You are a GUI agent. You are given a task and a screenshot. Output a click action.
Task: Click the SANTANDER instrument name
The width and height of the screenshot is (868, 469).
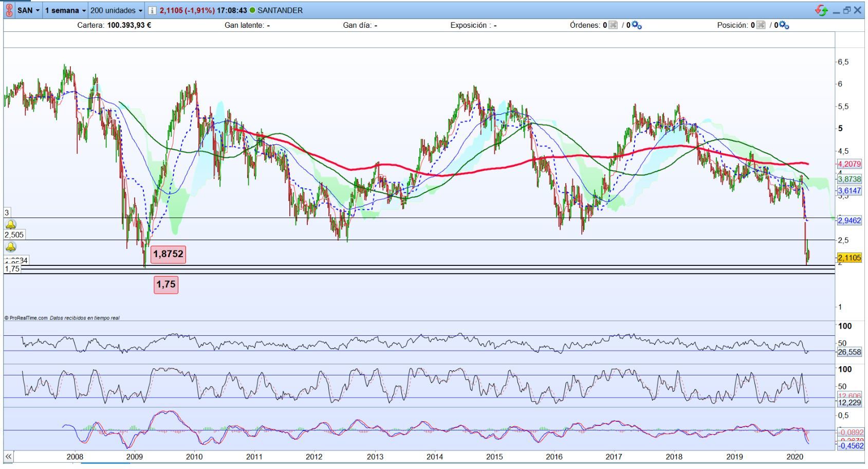(x=280, y=10)
